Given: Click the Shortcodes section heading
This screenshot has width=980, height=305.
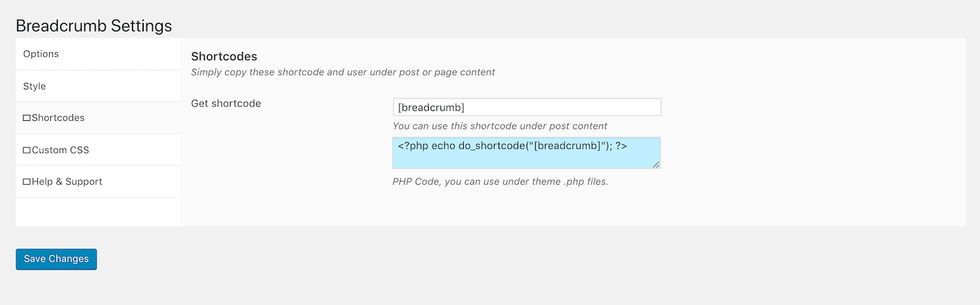Looking at the screenshot, I should 224,56.
